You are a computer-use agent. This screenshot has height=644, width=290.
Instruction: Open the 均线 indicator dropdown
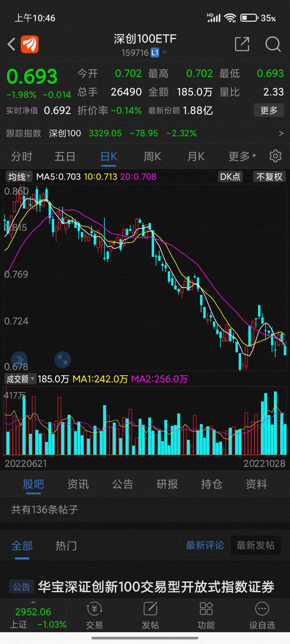[x=19, y=177]
